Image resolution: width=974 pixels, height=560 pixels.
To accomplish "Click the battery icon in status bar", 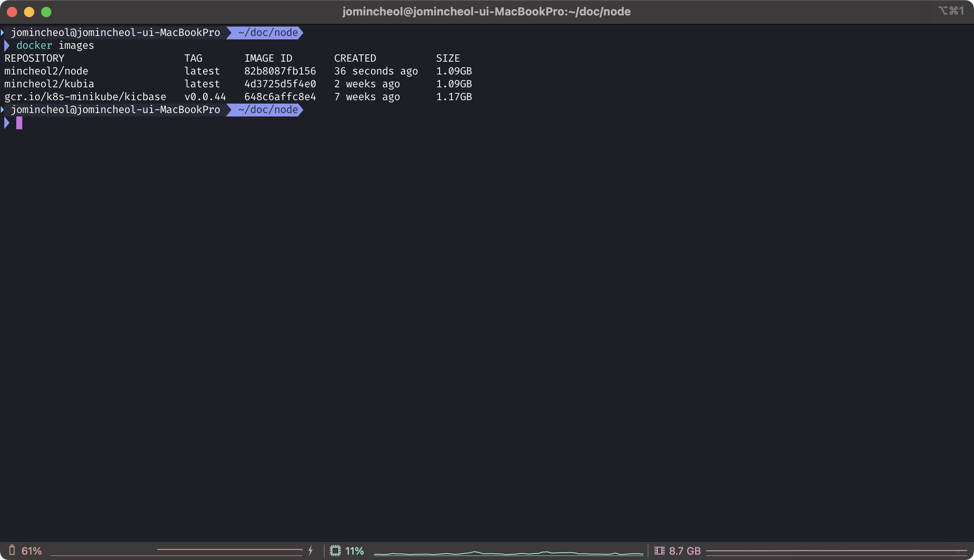I will point(12,550).
